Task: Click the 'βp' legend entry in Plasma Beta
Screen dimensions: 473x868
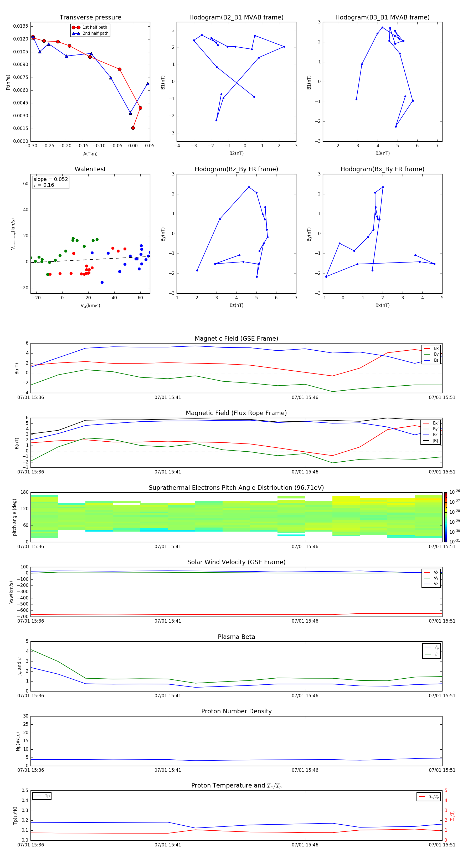Action: coord(432,647)
